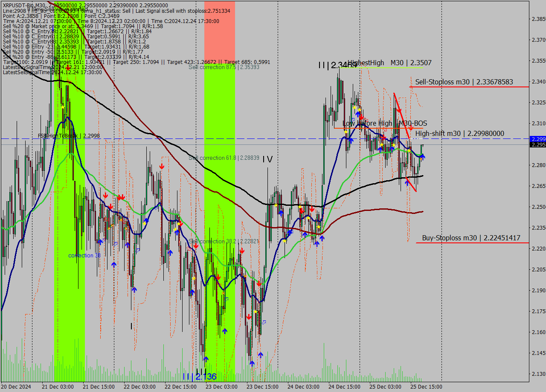Select the 'Sell %10 @ C_Entry61' line
The height and width of the screenshot is (392, 546).
pos(76,36)
